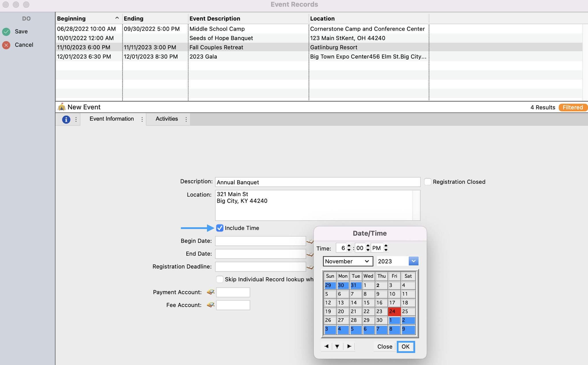588x365 pixels.
Task: Select the red highlighted date 24
Action: (394, 312)
